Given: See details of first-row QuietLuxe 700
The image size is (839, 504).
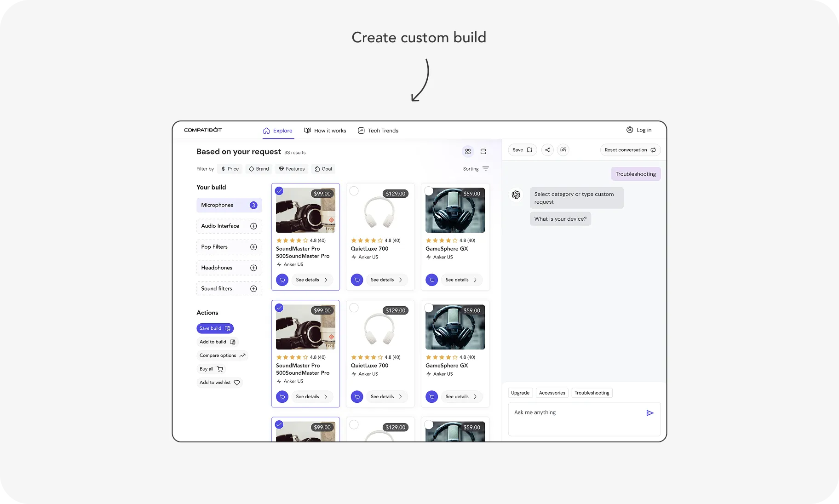Looking at the screenshot, I should coord(387,280).
